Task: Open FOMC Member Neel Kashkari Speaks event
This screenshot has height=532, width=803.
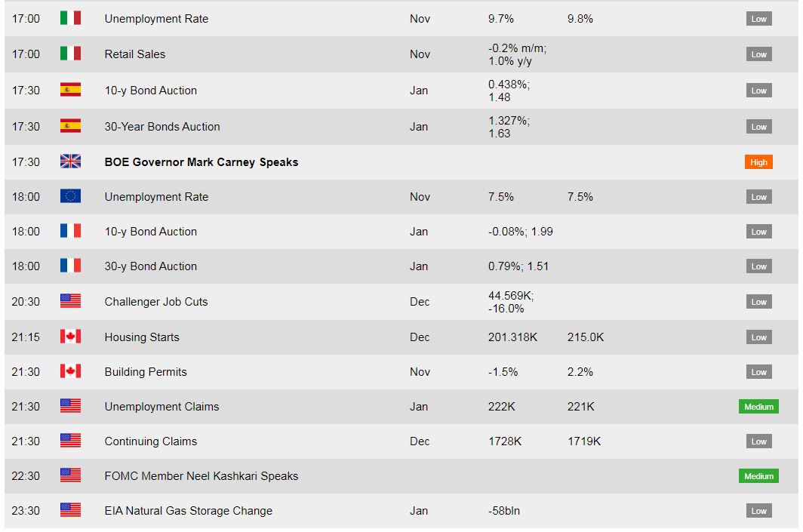Action: [201, 476]
